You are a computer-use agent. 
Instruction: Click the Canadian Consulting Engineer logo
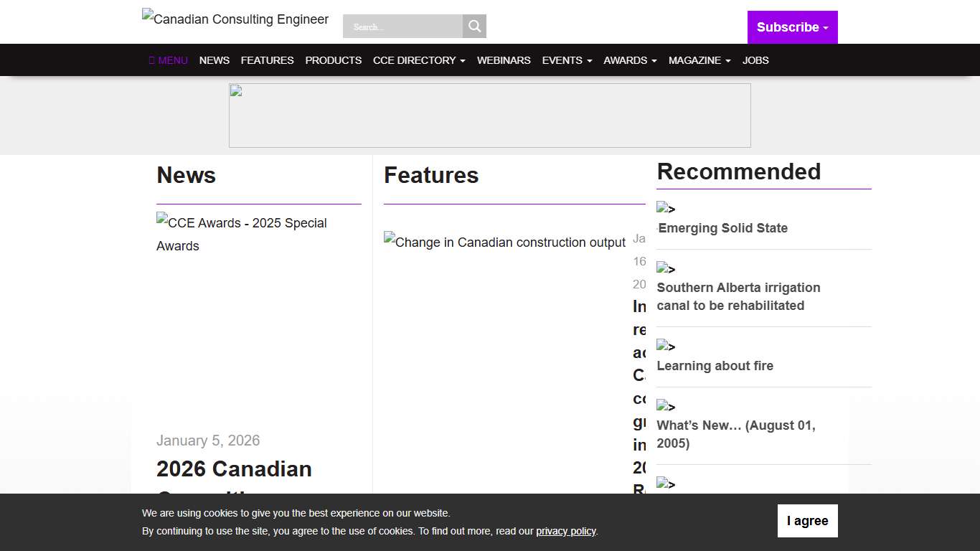coord(235,19)
